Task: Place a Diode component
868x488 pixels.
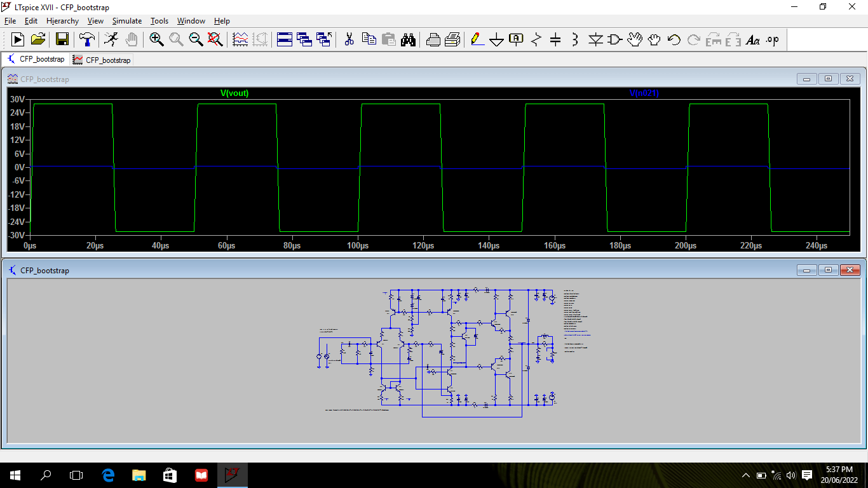Action: coord(595,39)
